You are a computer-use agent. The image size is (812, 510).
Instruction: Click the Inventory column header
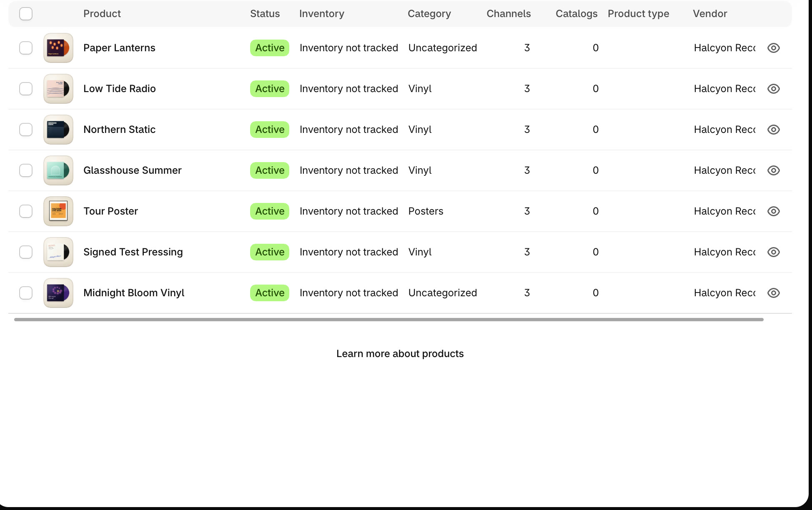pos(322,14)
